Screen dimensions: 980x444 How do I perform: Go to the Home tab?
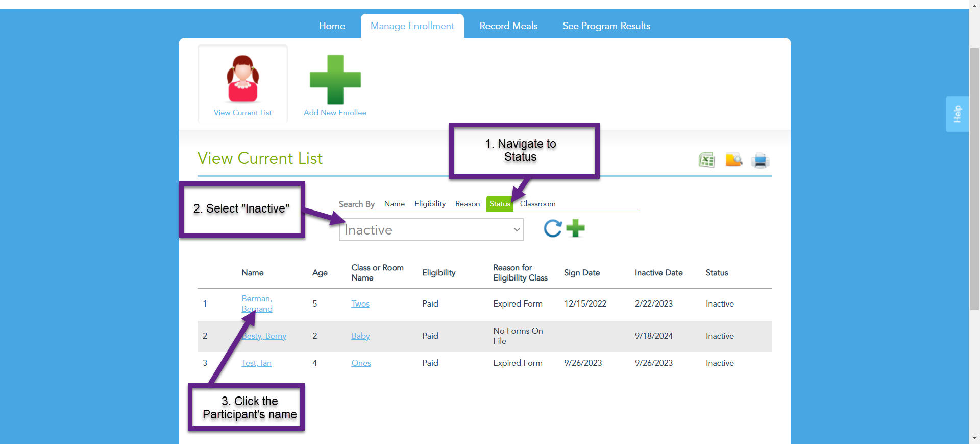[x=332, y=26]
